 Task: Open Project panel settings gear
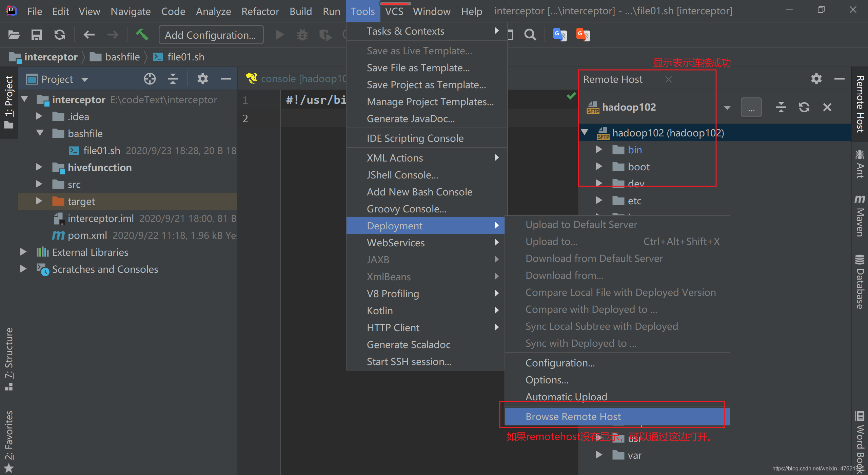pos(202,79)
